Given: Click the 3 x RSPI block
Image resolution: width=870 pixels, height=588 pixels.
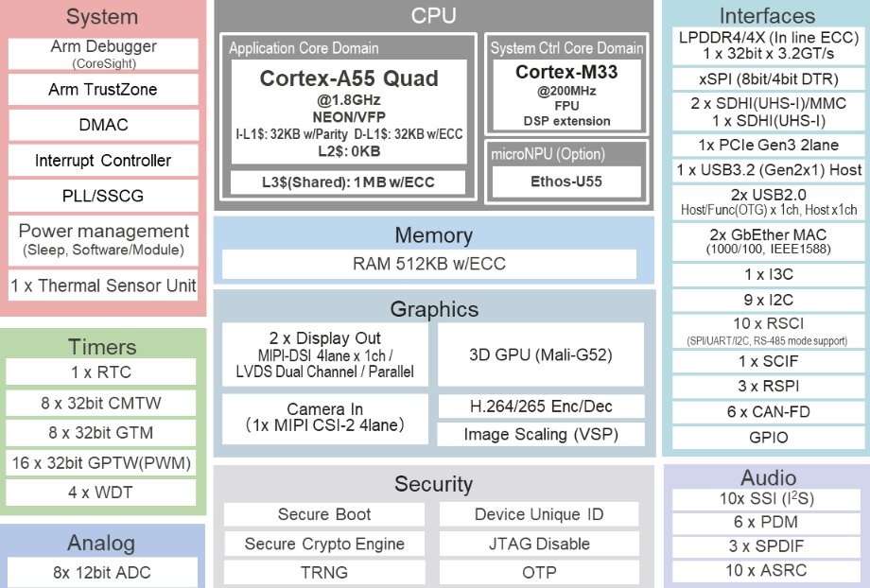Looking at the screenshot, I should click(x=769, y=387).
